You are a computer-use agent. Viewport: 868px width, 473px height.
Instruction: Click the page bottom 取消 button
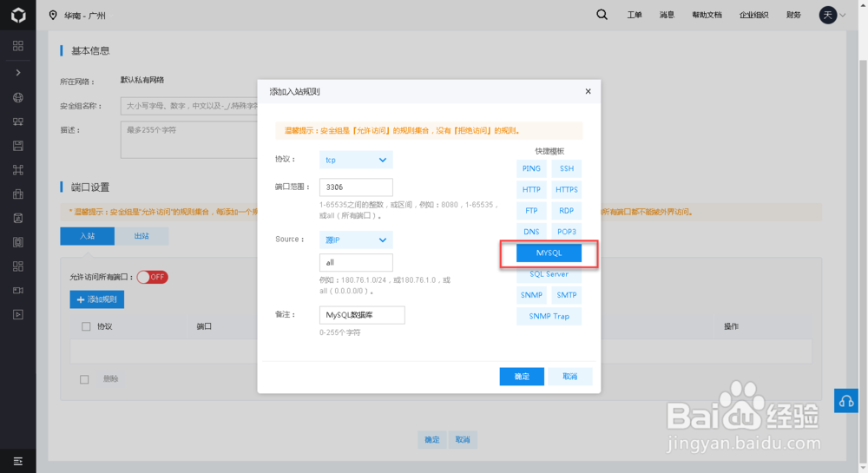coord(463,440)
